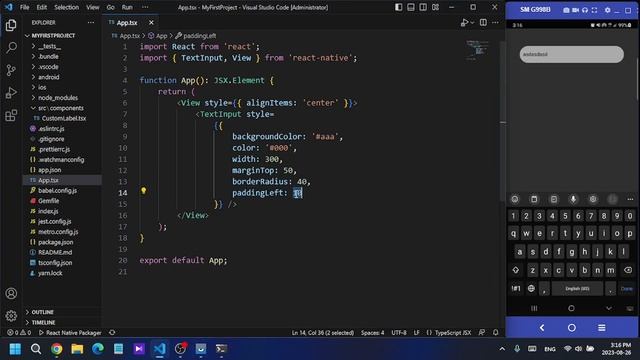Click the UTF-8 encoding status item
Viewport: 640px width, 360px height.
click(x=399, y=333)
